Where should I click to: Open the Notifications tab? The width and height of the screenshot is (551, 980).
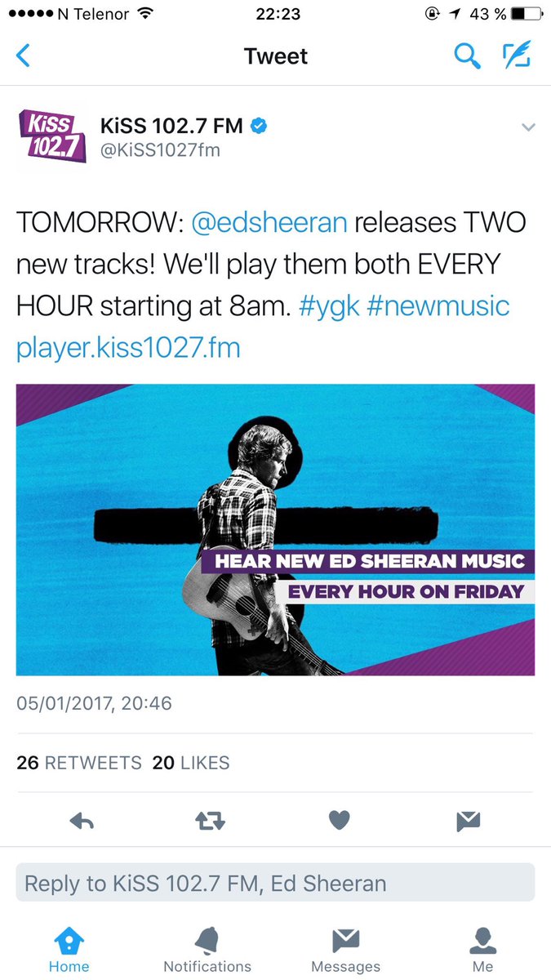point(207,950)
